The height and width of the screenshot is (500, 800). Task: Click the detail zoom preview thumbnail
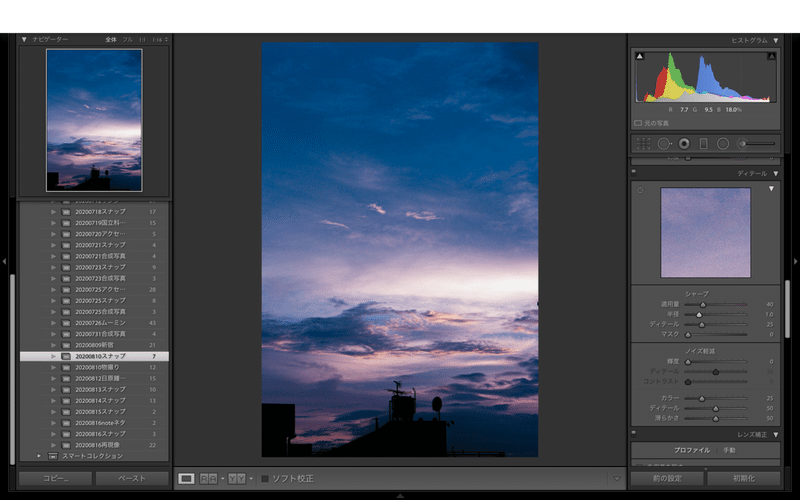point(706,233)
